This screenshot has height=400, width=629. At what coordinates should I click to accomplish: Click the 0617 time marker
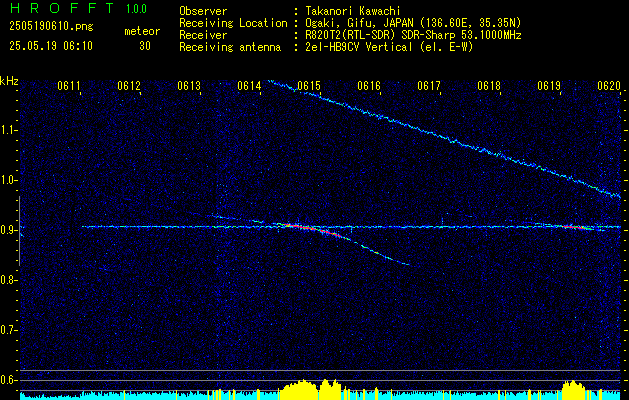(x=429, y=85)
